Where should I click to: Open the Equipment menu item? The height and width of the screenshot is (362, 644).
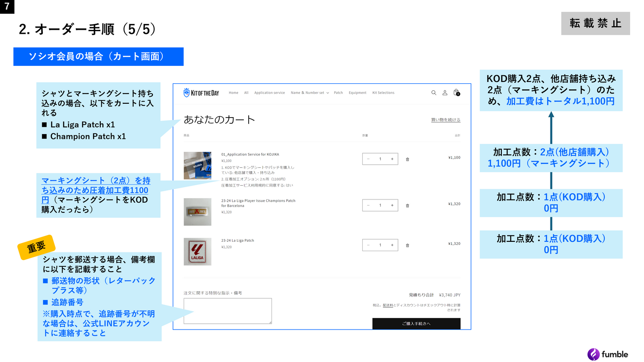357,93
